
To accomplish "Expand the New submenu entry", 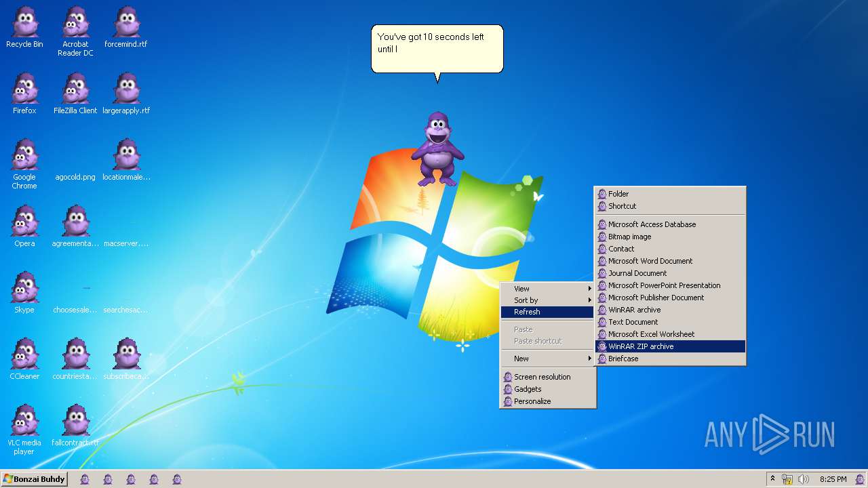I will point(548,359).
